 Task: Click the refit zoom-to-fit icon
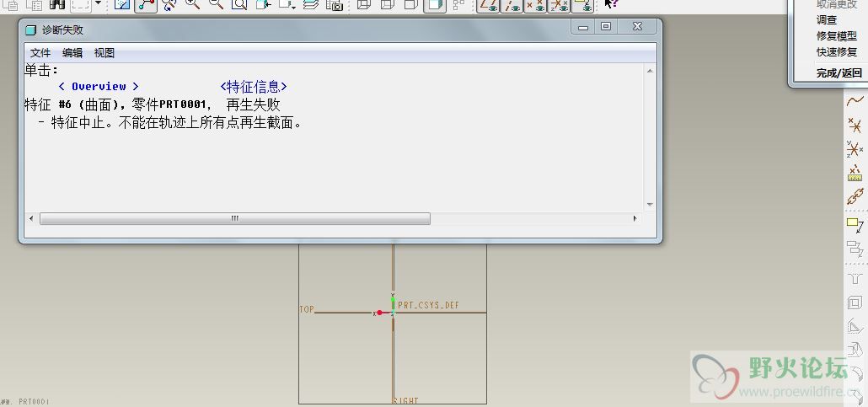239,4
